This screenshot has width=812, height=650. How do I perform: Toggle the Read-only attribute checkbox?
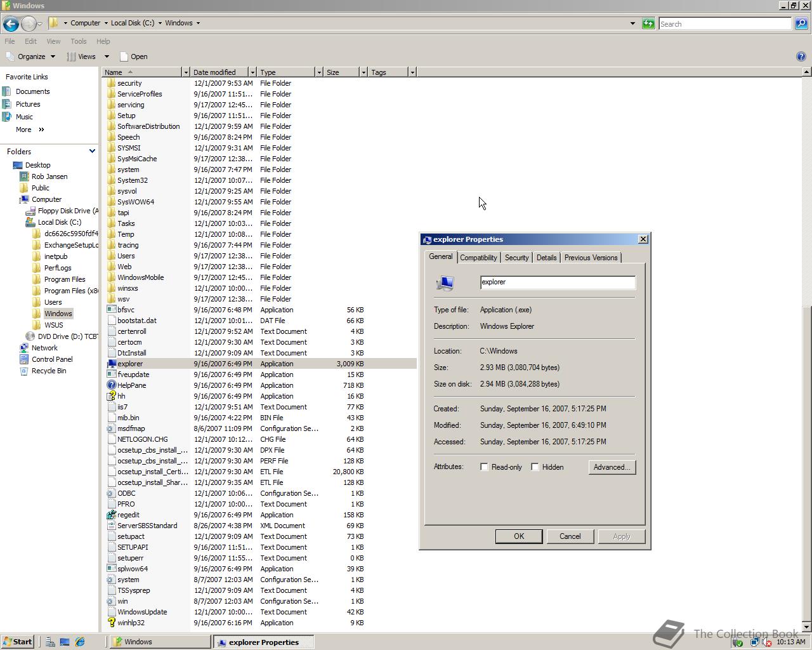click(484, 467)
